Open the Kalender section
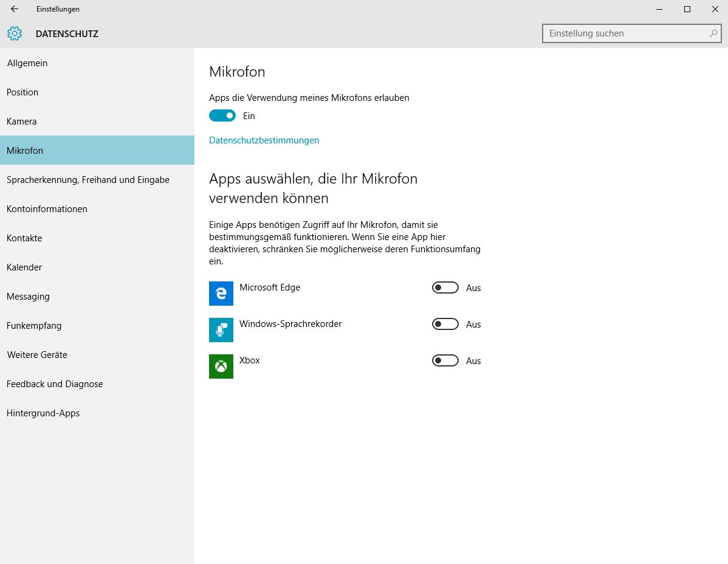 (x=97, y=267)
